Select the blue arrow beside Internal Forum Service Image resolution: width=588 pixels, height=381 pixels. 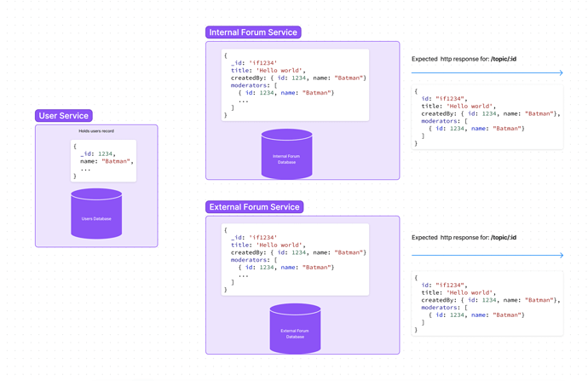pos(487,72)
